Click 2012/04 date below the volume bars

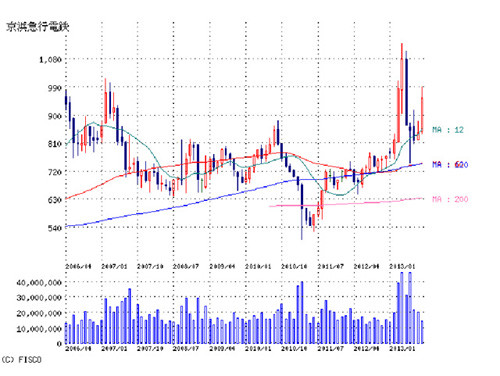(366, 348)
